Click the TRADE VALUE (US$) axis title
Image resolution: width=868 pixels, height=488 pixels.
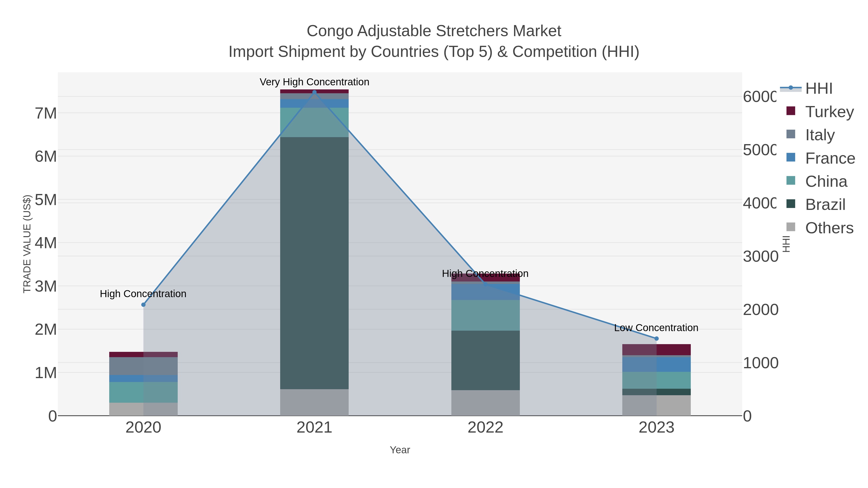tap(27, 244)
